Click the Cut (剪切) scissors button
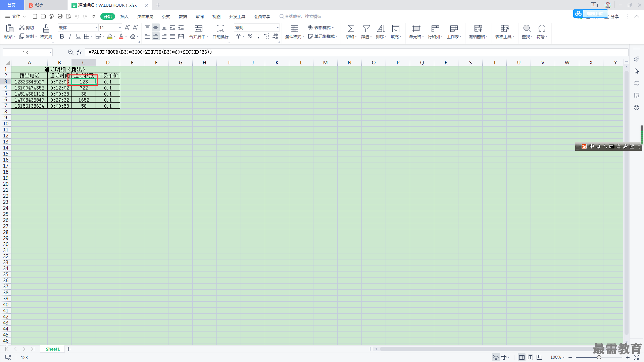The width and height of the screenshot is (644, 362). (26, 27)
